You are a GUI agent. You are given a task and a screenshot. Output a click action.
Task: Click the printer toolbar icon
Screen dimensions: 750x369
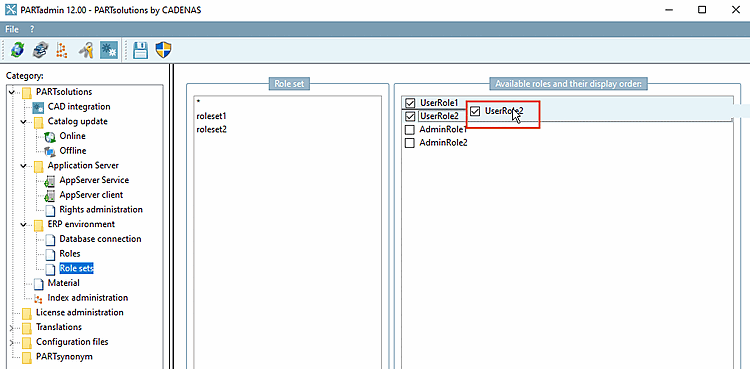pos(40,49)
